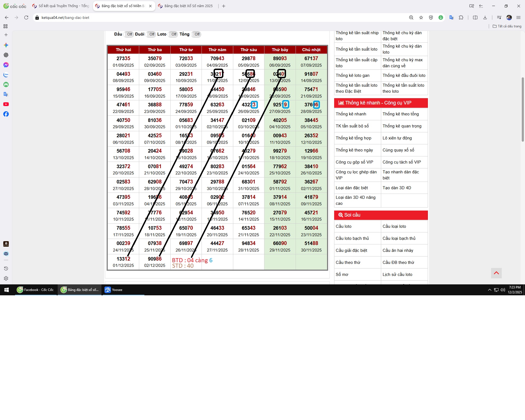Turn on the Tổng filter switch

(197, 34)
